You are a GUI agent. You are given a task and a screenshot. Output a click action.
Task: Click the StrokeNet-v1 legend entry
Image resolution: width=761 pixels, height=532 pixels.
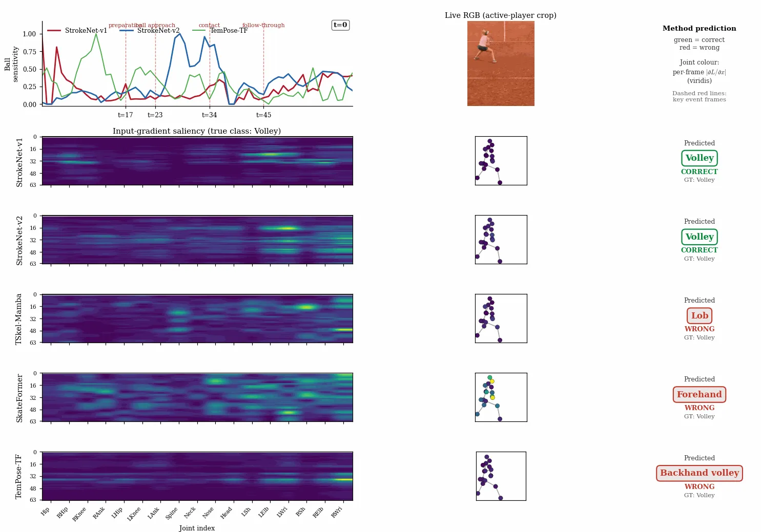(x=77, y=31)
